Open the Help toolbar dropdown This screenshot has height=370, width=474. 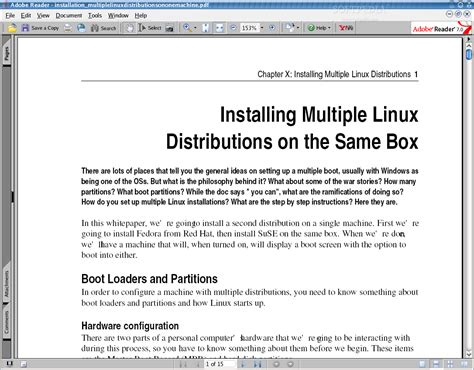click(x=319, y=28)
